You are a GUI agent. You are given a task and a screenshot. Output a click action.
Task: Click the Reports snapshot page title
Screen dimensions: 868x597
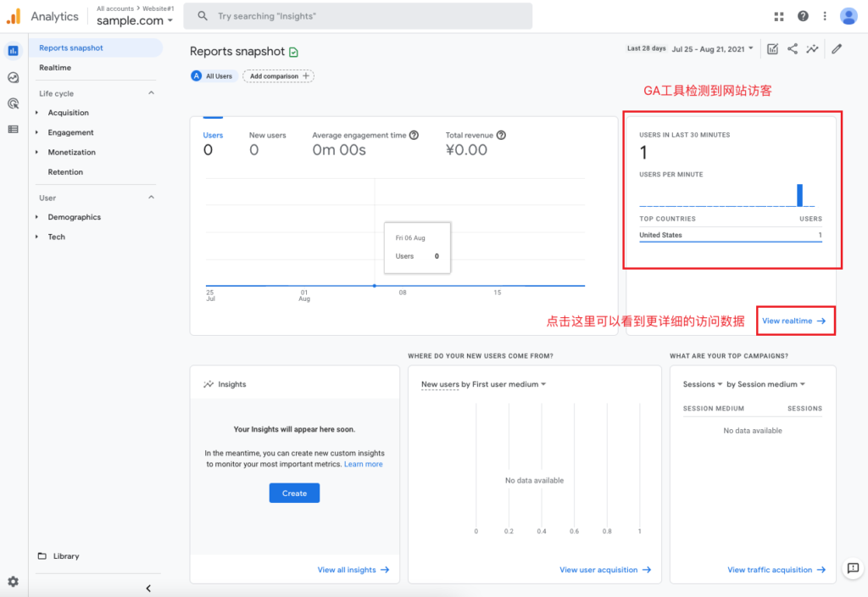[237, 52]
